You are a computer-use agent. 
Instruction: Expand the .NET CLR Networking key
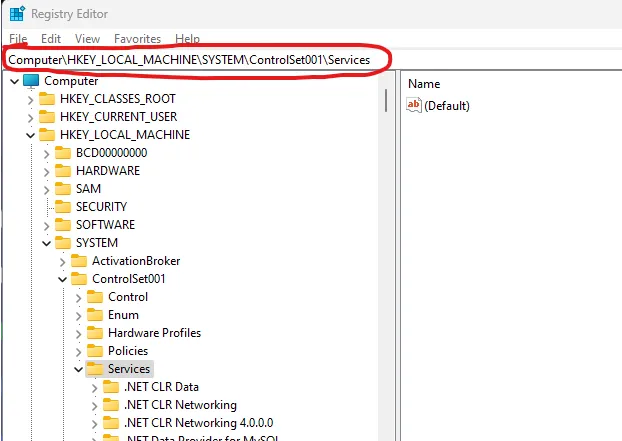coord(94,405)
